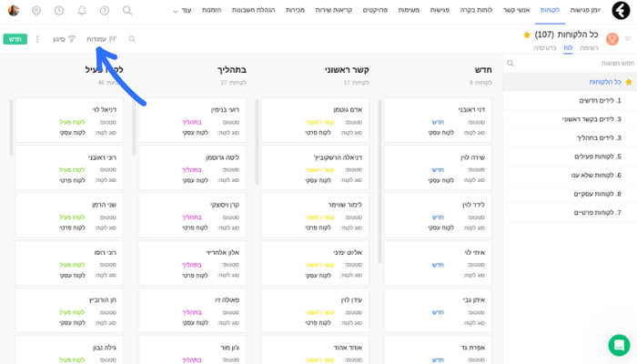This screenshot has height=364, width=637.
Task: Open the help question mark icon
Action: point(105,11)
